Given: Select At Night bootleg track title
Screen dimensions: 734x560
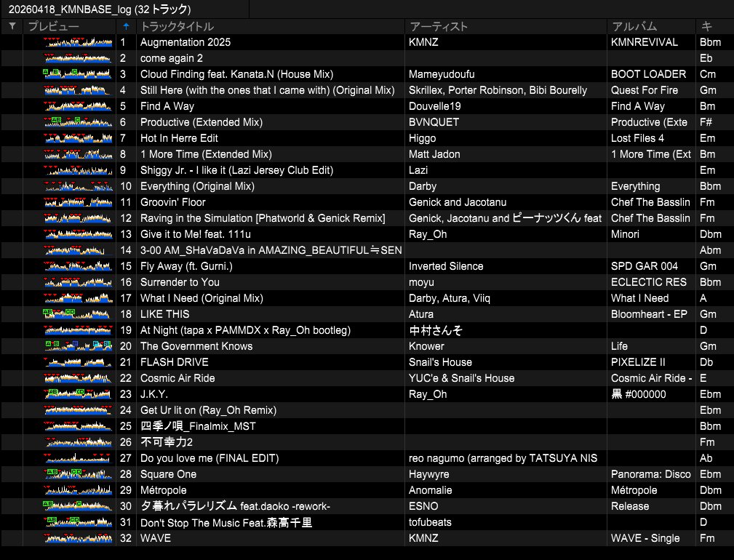Looking at the screenshot, I should click(x=245, y=330).
